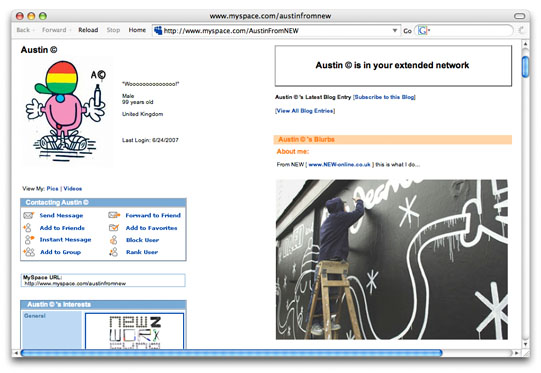The height and width of the screenshot is (373, 541).
Task: Open the Block User link
Action: coord(142,240)
